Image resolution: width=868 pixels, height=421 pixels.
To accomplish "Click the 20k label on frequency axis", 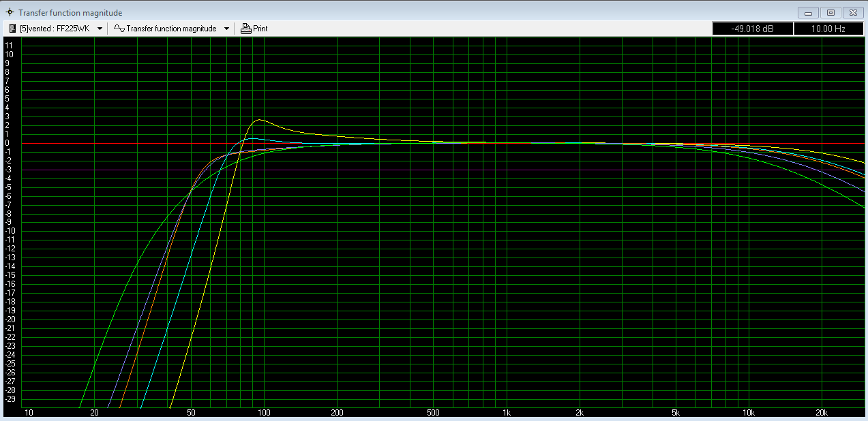I will click(822, 414).
